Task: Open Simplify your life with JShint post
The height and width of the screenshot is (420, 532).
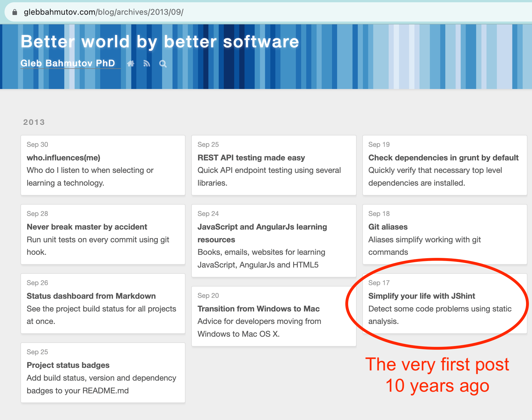Action: tap(422, 296)
